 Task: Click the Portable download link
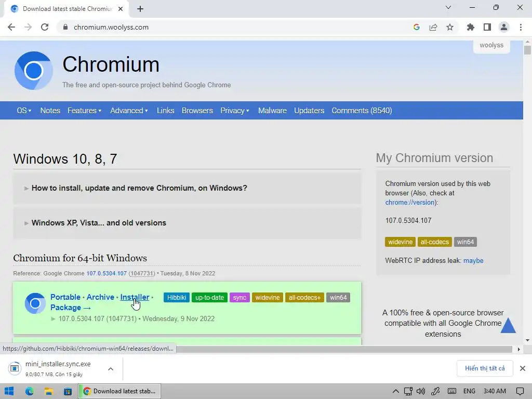65,297
